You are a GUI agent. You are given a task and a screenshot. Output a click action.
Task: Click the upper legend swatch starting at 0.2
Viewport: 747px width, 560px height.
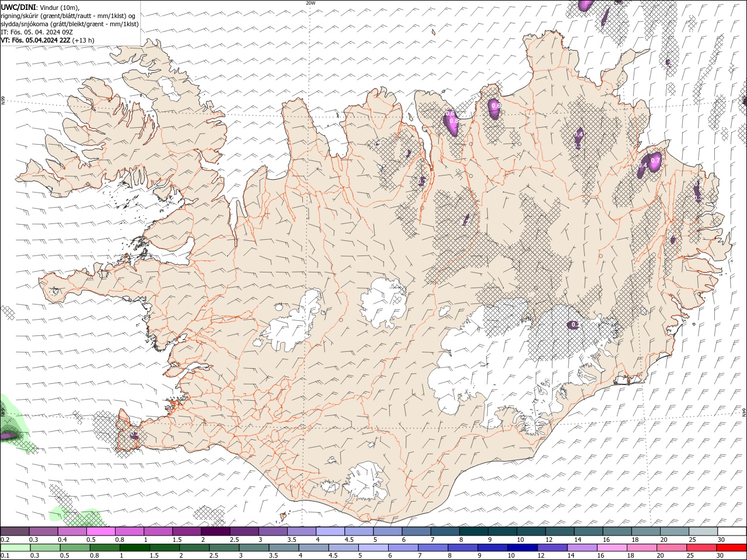click(x=15, y=531)
